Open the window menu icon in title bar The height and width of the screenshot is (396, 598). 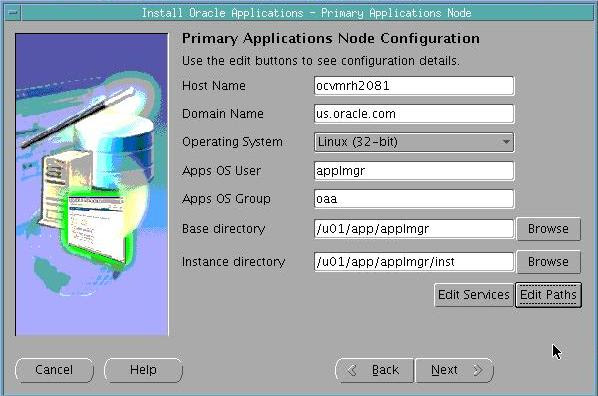pyautogui.click(x=13, y=13)
